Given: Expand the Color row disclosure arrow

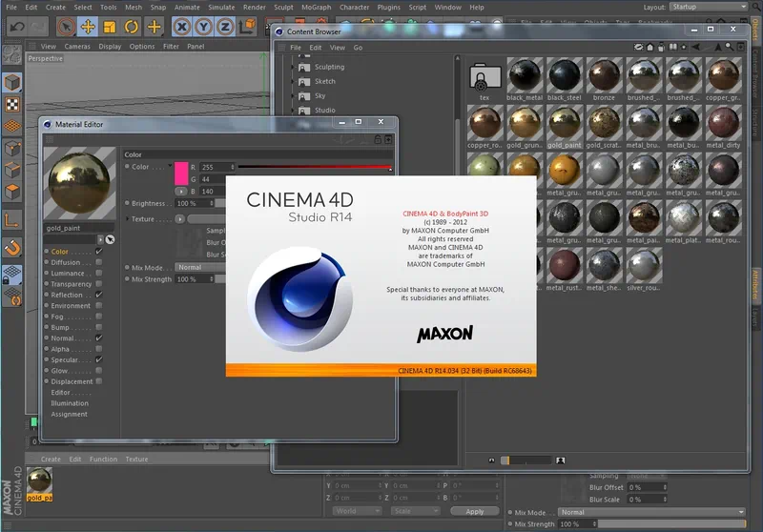Looking at the screenshot, I should pos(170,166).
